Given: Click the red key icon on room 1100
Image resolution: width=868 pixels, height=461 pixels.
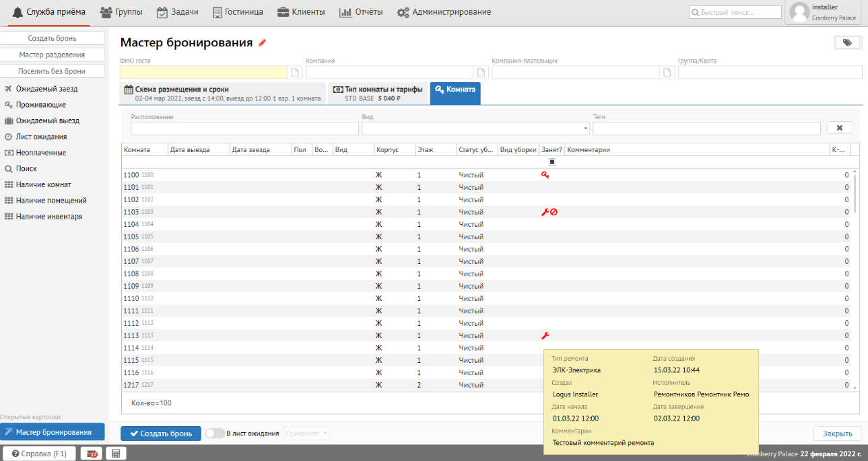Looking at the screenshot, I should pyautogui.click(x=545, y=175).
